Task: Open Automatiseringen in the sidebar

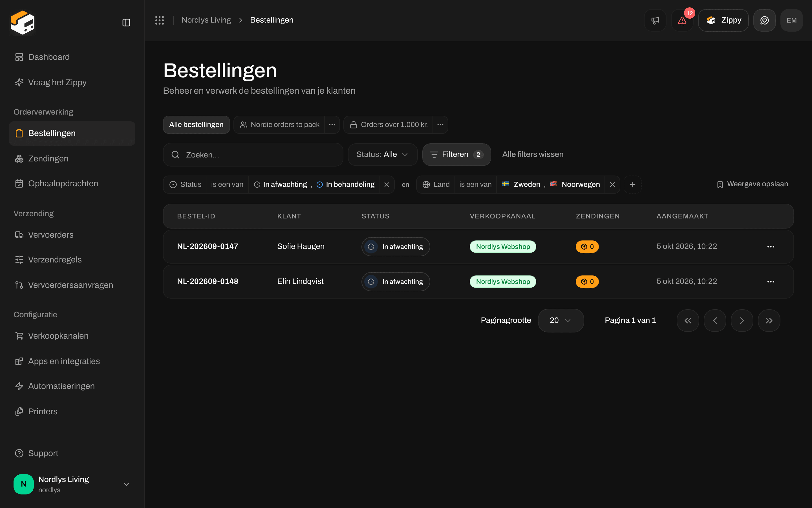Action: click(x=72, y=386)
